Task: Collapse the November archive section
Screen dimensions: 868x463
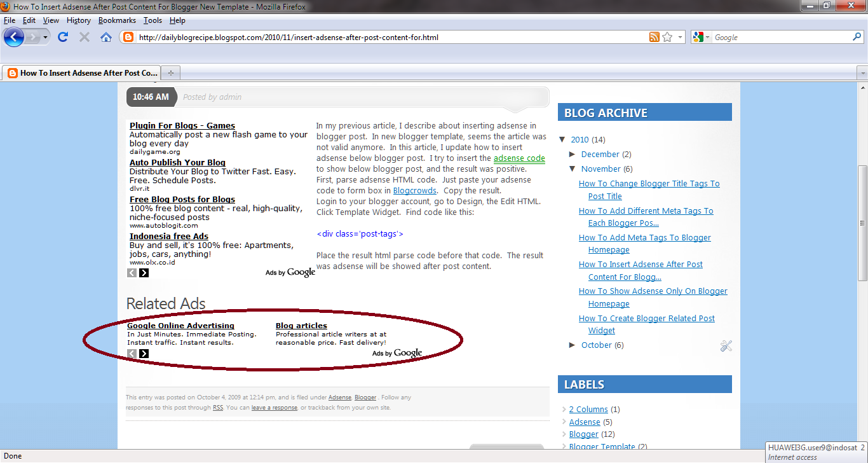Action: [573, 169]
